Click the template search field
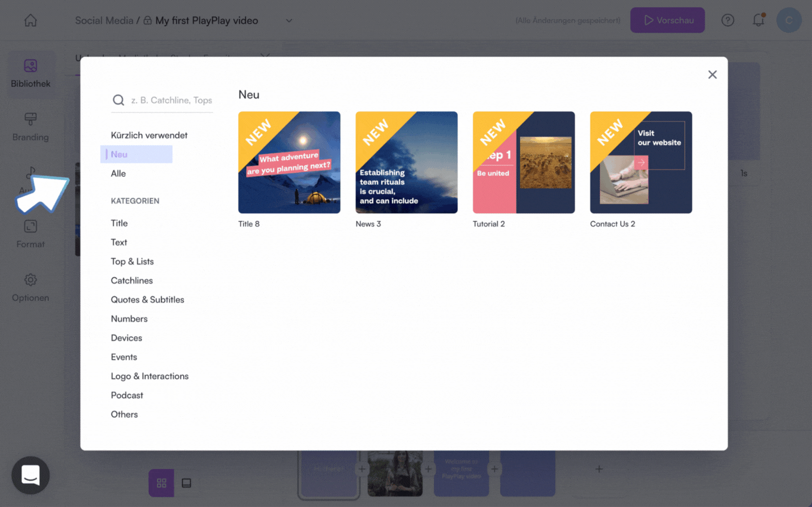 [171, 100]
